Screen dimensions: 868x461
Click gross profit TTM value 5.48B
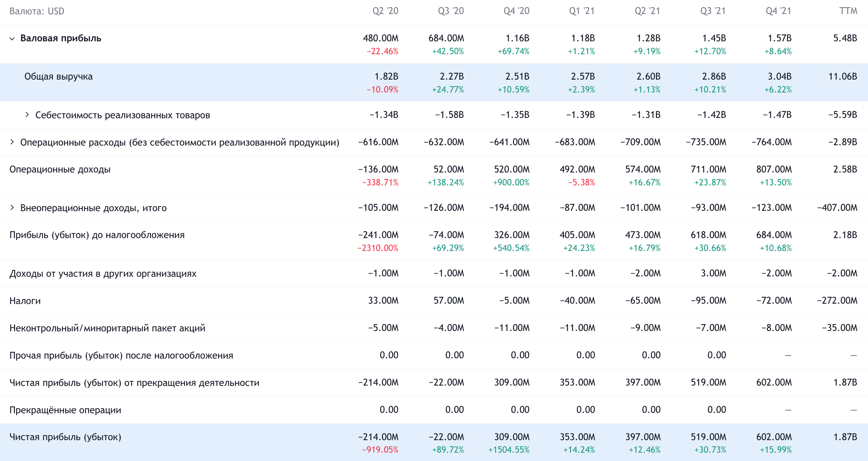[x=845, y=38]
